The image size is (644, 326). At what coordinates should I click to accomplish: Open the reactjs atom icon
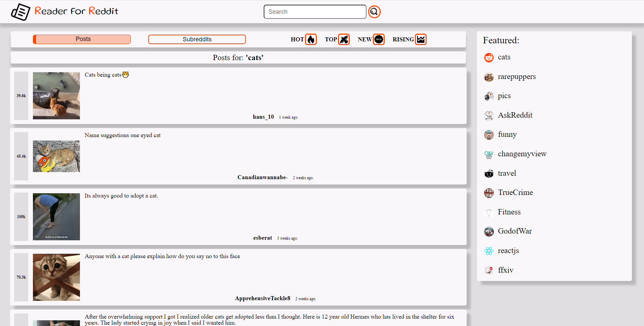click(x=489, y=251)
